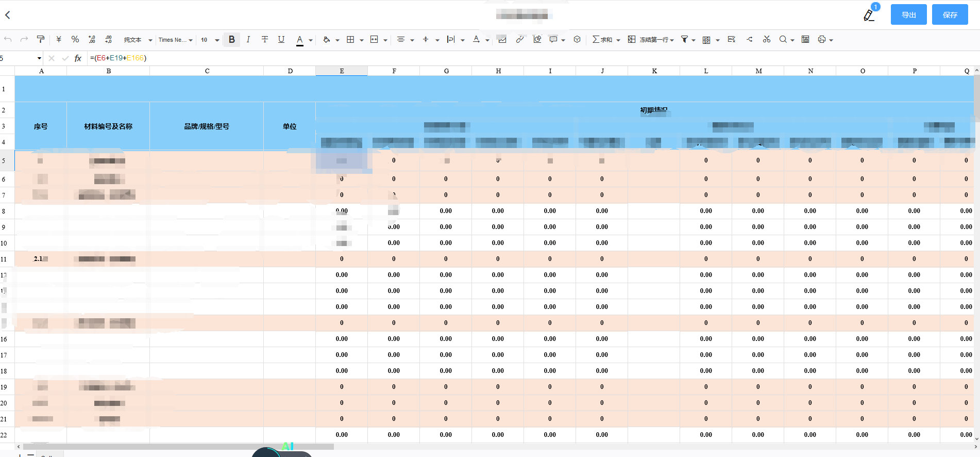Open the filter funnel tool
Image resolution: width=980 pixels, height=457 pixels.
(685, 40)
